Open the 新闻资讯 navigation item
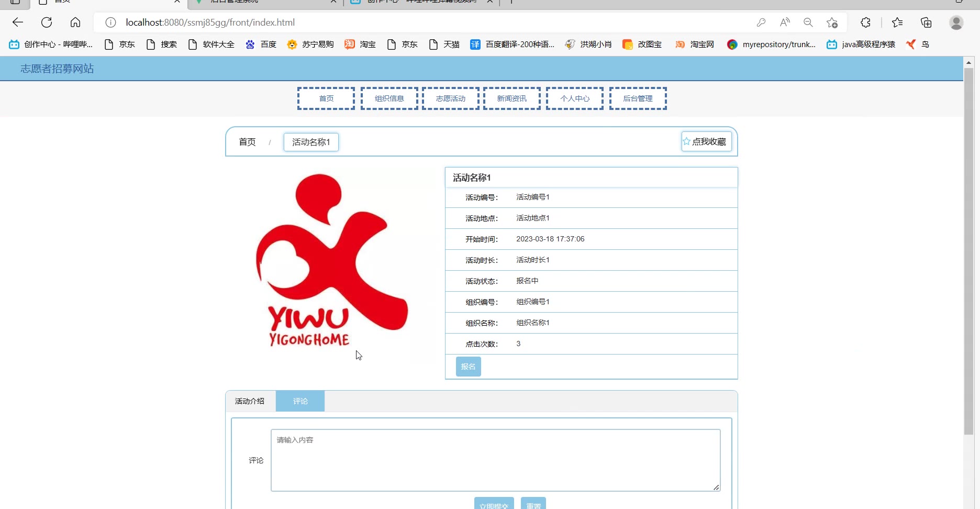The image size is (980, 509). coord(512,98)
